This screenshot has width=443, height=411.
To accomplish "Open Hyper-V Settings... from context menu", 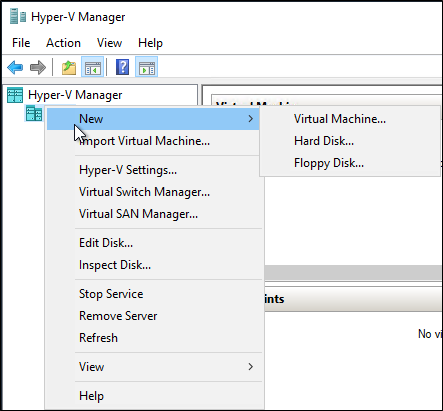I will tap(128, 170).
